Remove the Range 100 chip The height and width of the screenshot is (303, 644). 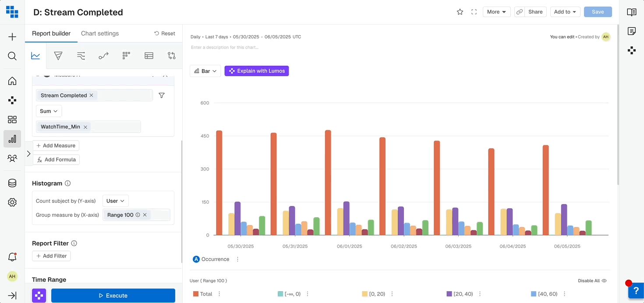[x=145, y=215]
